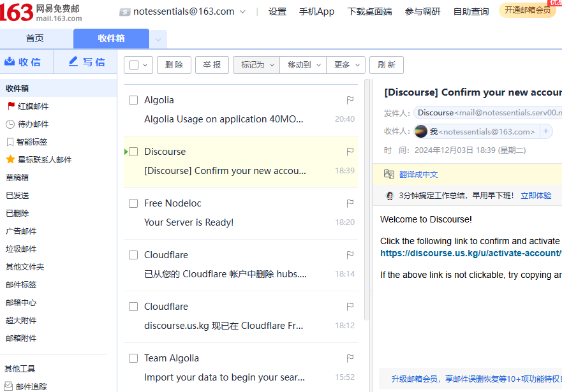Screen dimensions: 562x392
Task: Check the Cloudflare hubs email checkbox
Action: [x=133, y=255]
